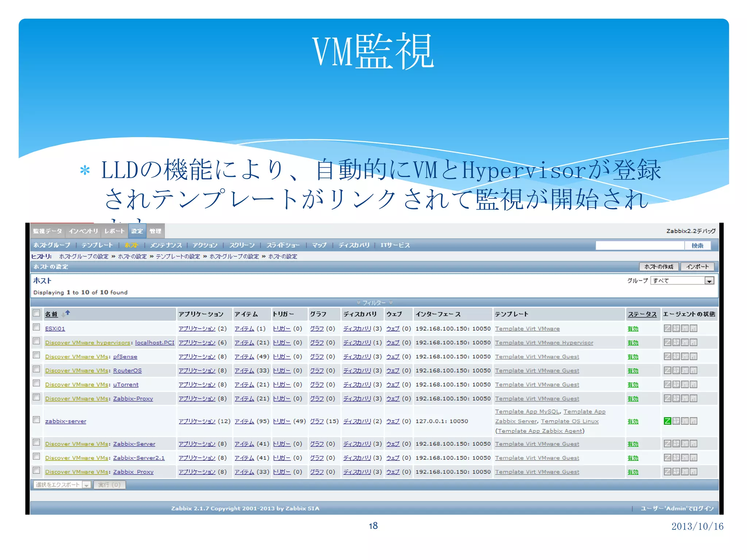This screenshot has height=560, width=747.
Task: Click Zabbix agent icon in uTorrent row
Action: click(667, 385)
